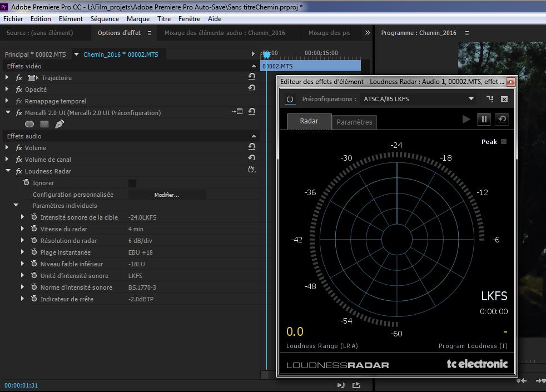This screenshot has width=546, height=392.
Task: Switch to the Paramètres tab
Action: (354, 122)
